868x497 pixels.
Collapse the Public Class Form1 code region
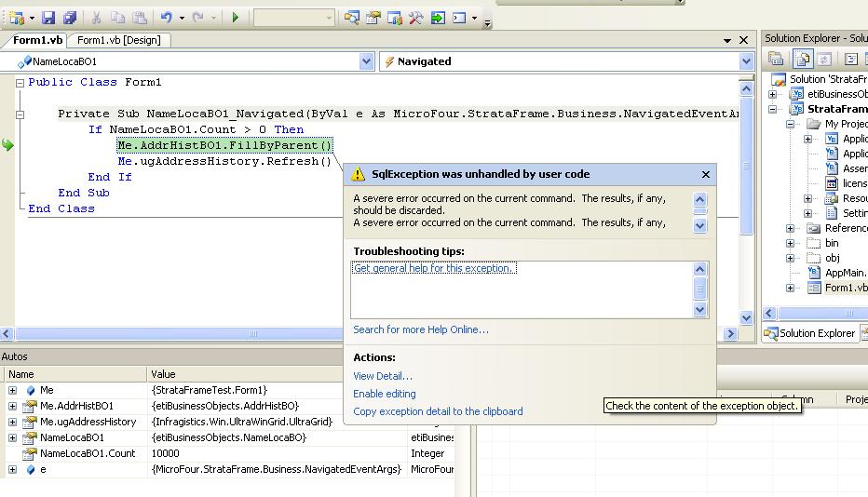(20, 83)
